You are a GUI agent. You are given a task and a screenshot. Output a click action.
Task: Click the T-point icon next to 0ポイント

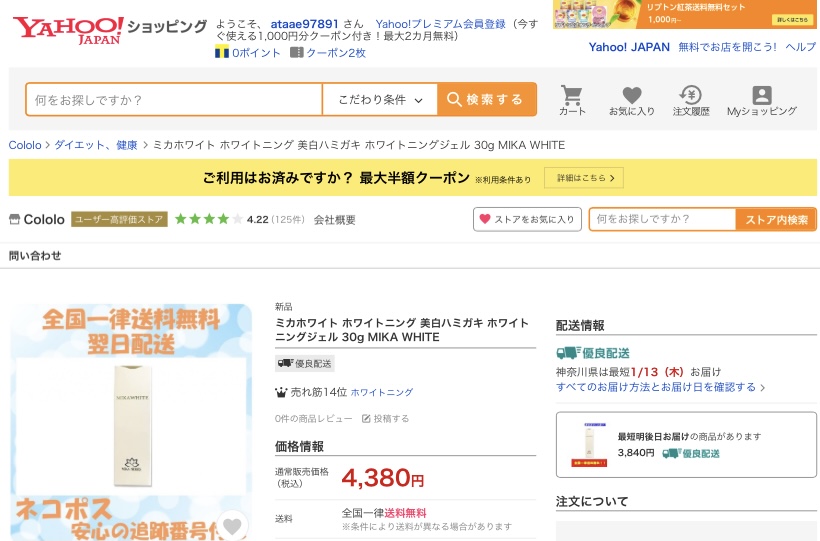pyautogui.click(x=222, y=52)
